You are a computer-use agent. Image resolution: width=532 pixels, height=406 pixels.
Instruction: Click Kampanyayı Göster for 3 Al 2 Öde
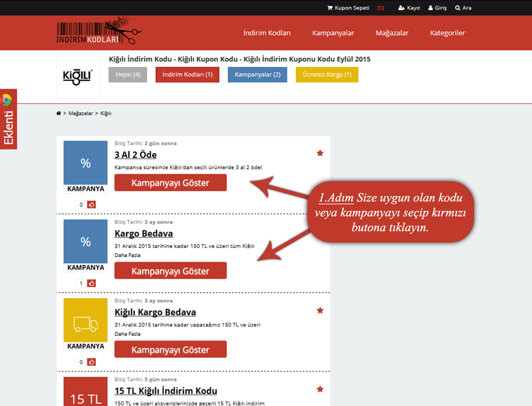tap(170, 183)
